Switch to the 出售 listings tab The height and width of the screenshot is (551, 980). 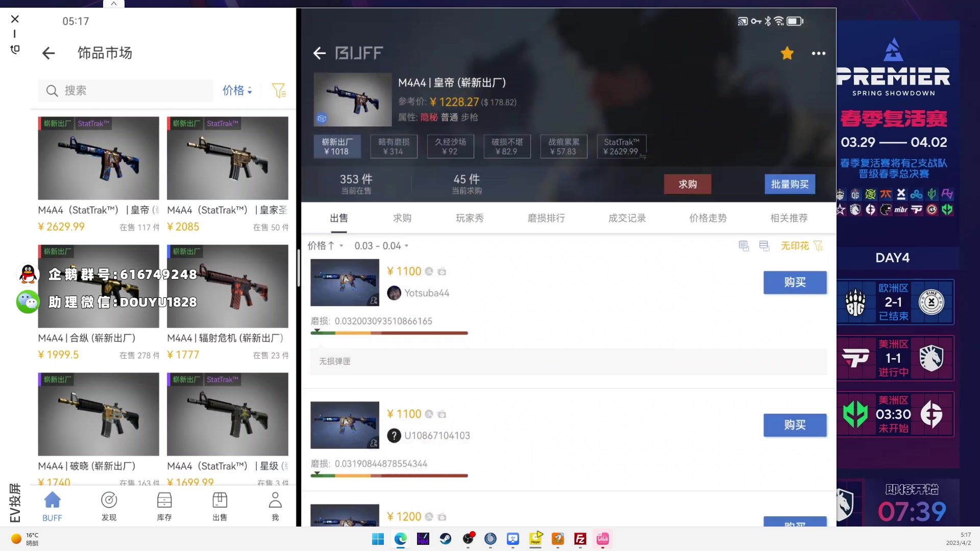pos(339,218)
